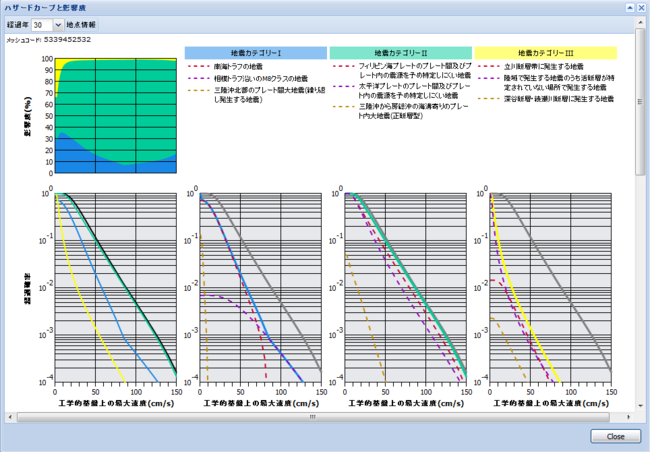Select the 地震カテゴリーII header
The height and width of the screenshot is (452, 650).
click(x=401, y=53)
